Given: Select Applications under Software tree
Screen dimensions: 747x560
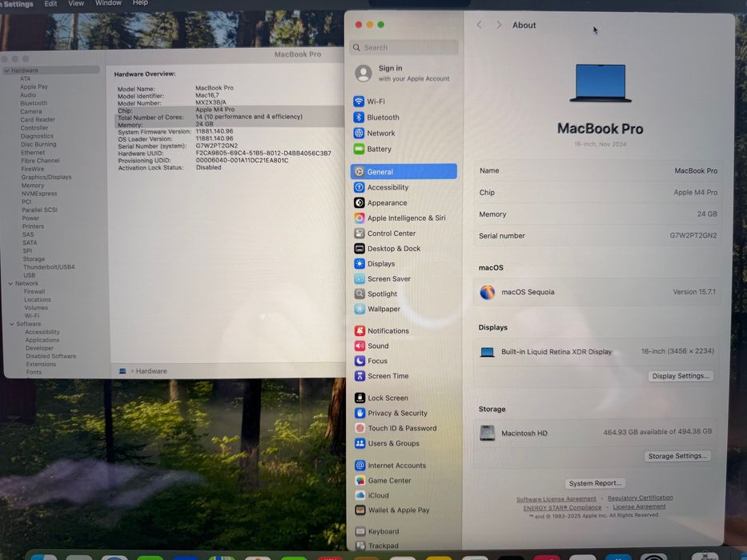Looking at the screenshot, I should pos(42,340).
